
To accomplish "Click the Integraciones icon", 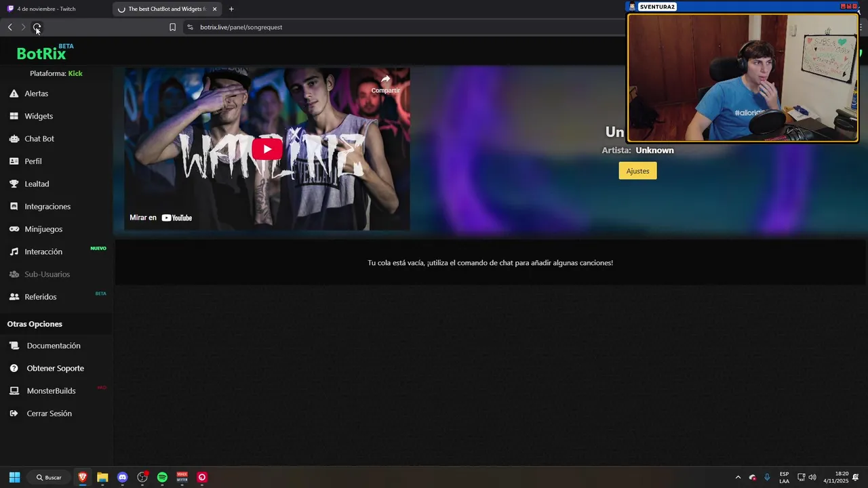I will click(x=14, y=206).
